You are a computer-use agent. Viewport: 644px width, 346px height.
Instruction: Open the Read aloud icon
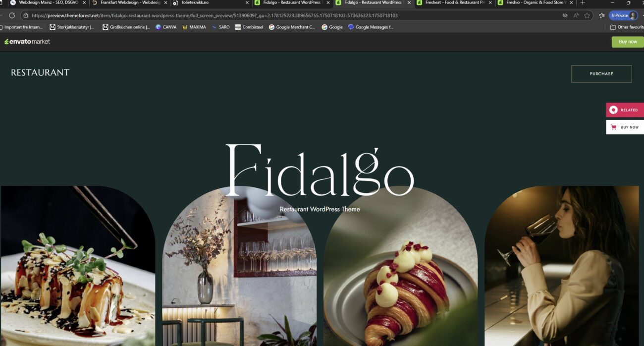(576, 15)
